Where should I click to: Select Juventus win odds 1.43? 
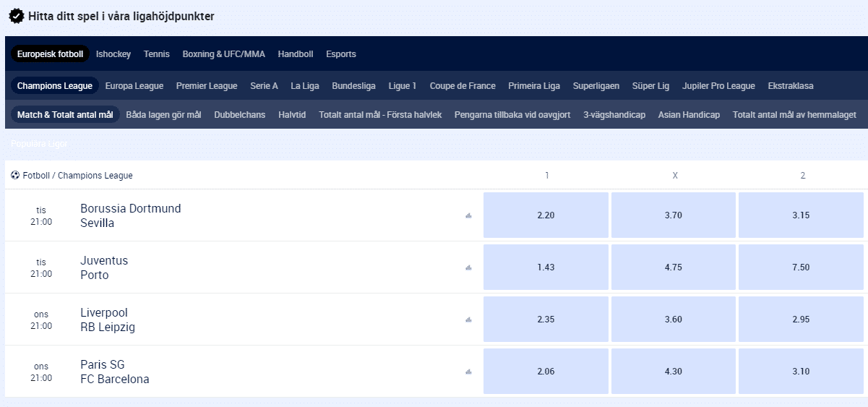click(546, 267)
